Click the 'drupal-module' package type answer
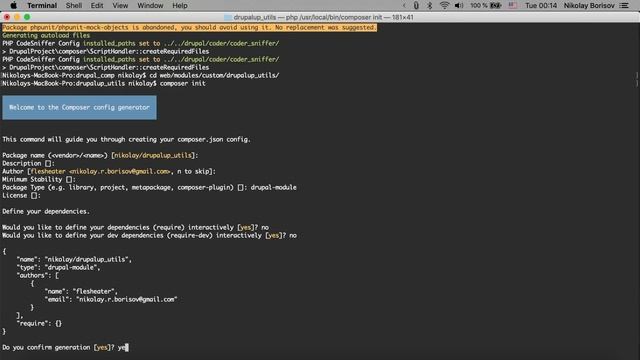This screenshot has height=360, width=640. [x=273, y=187]
